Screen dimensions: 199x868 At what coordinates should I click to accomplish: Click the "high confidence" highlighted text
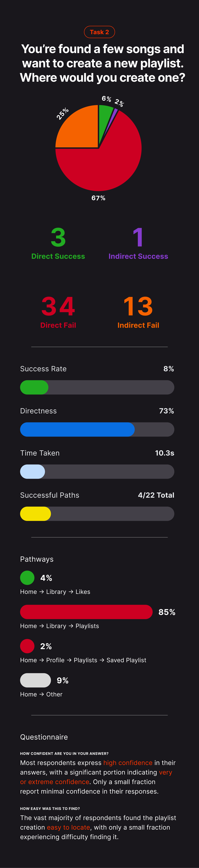coord(128,763)
